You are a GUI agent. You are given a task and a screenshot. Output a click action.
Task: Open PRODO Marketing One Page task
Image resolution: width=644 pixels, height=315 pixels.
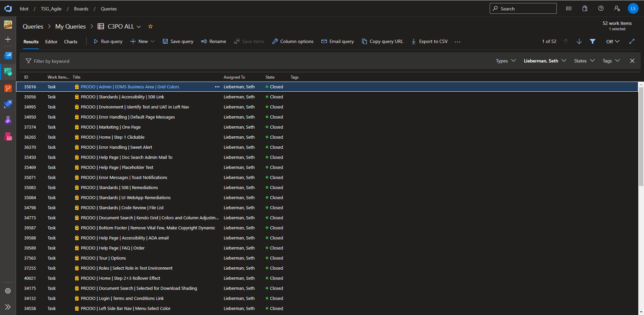[x=111, y=127]
